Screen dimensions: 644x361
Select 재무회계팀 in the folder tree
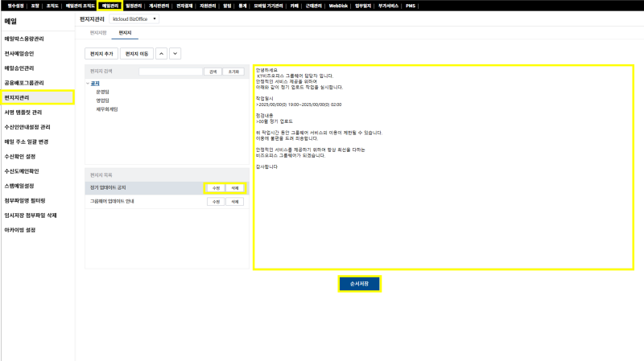pyautogui.click(x=107, y=109)
